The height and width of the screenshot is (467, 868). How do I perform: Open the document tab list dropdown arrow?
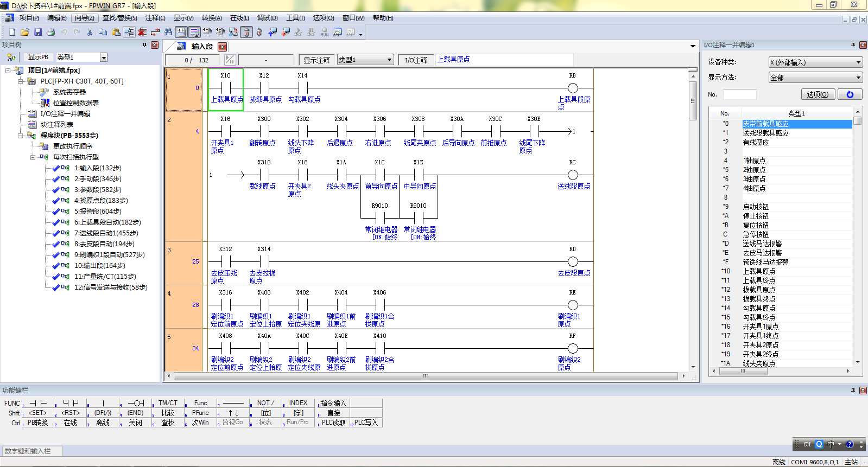point(693,46)
